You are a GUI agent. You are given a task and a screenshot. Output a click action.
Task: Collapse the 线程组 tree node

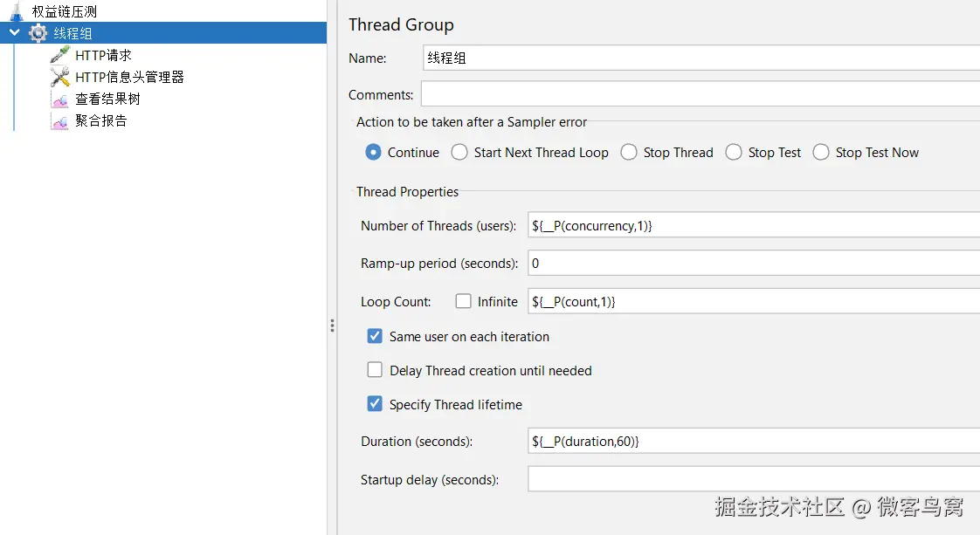click(x=14, y=33)
